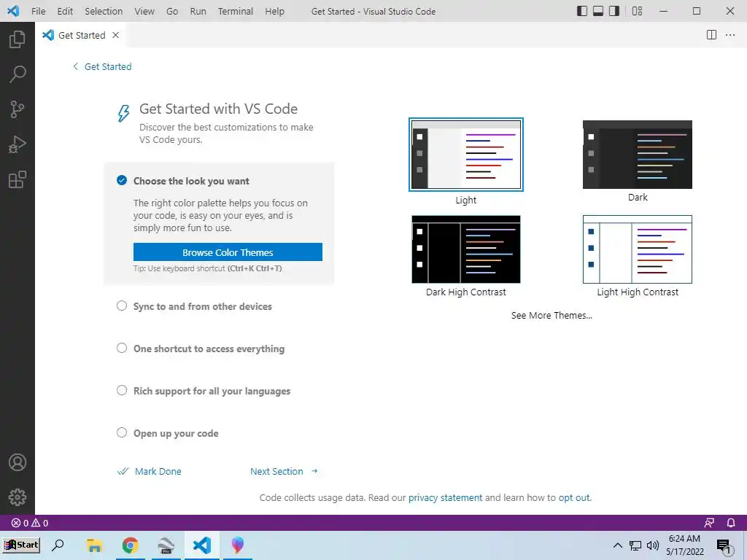Go to Next Section
Viewport: 747px width, 560px height.
click(x=284, y=472)
